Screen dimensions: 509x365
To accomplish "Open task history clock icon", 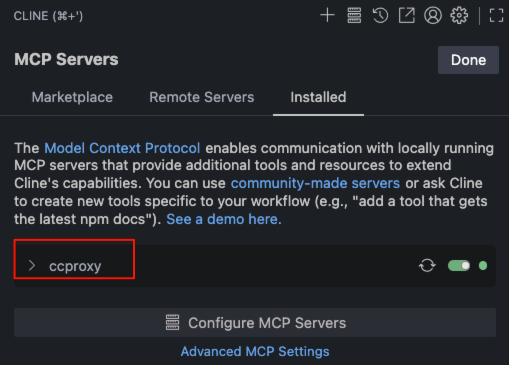I will coord(380,15).
